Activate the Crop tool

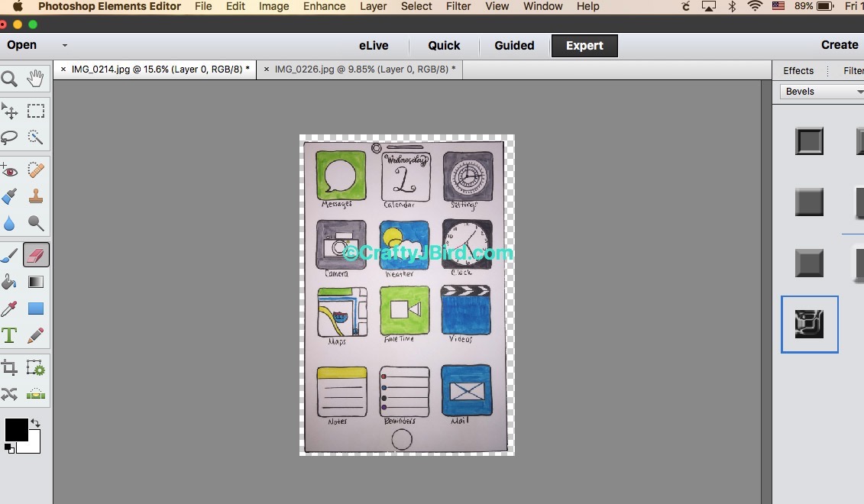point(9,368)
